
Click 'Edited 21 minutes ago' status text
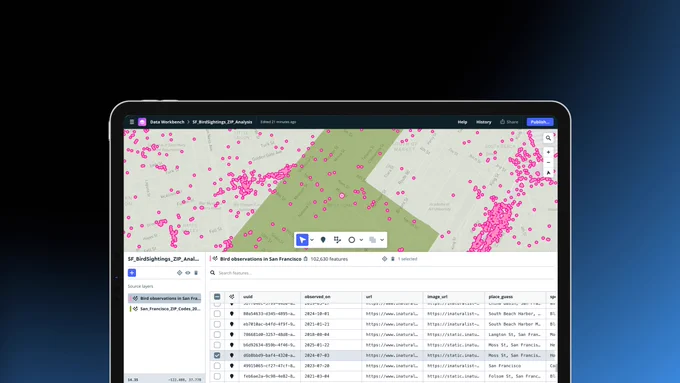278,122
